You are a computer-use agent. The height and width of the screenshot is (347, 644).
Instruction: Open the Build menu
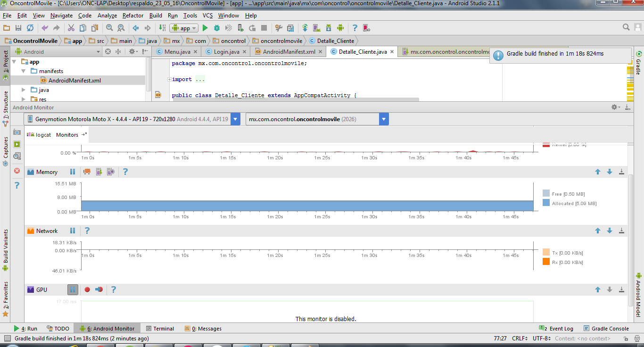coord(156,16)
